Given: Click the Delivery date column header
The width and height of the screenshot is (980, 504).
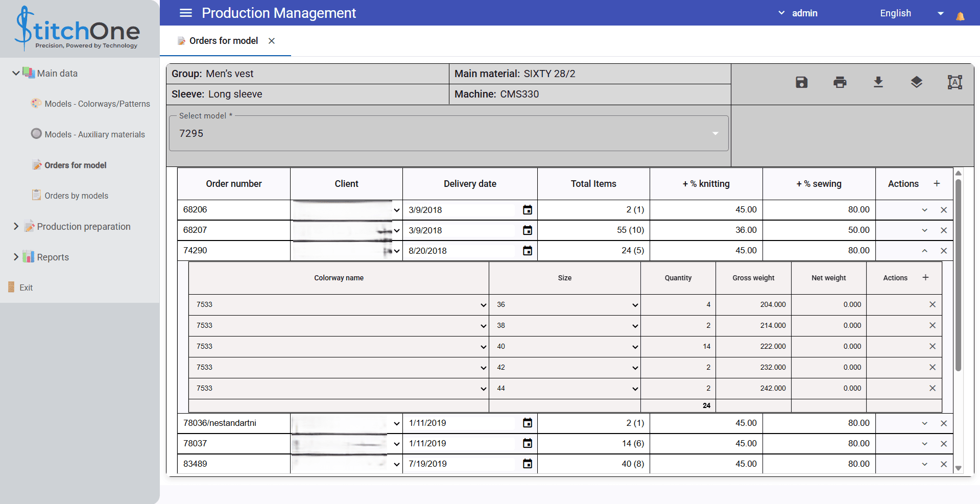Looking at the screenshot, I should tap(470, 184).
